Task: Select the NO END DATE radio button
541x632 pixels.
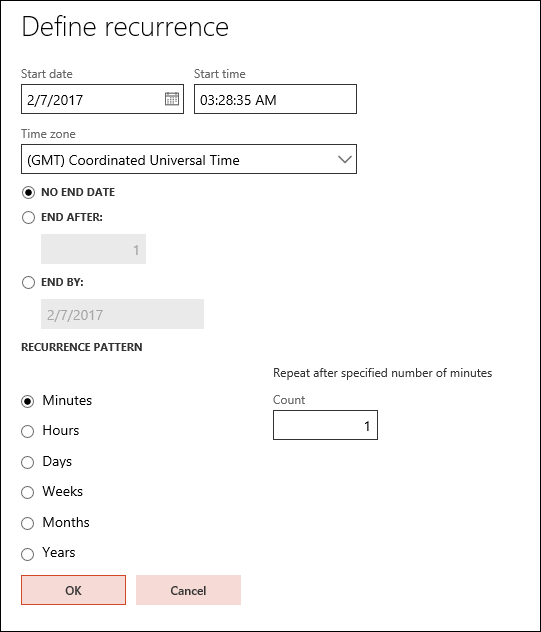Action: [x=28, y=192]
